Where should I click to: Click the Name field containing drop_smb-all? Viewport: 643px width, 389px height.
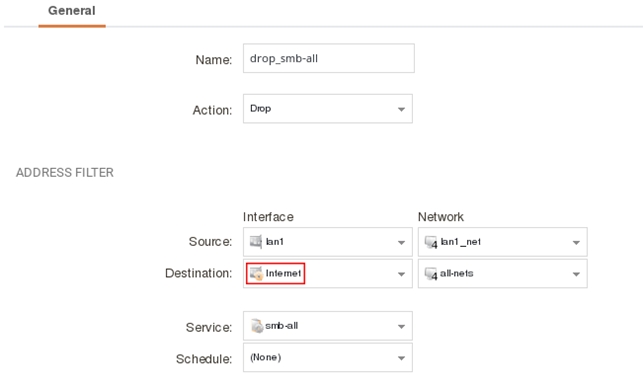point(328,58)
